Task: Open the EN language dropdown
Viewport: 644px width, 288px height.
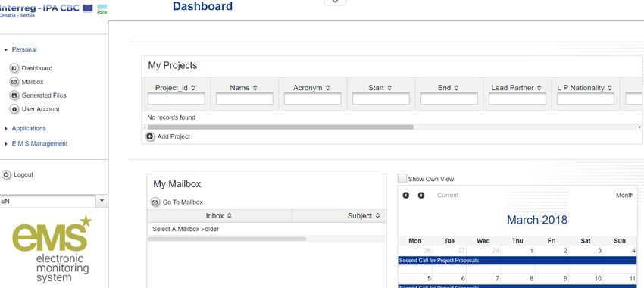Action: (102, 201)
